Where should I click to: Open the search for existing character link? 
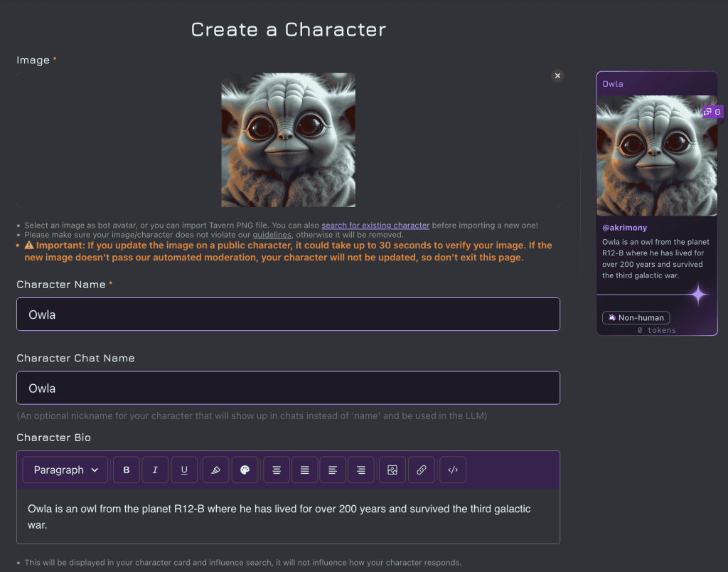coord(375,226)
